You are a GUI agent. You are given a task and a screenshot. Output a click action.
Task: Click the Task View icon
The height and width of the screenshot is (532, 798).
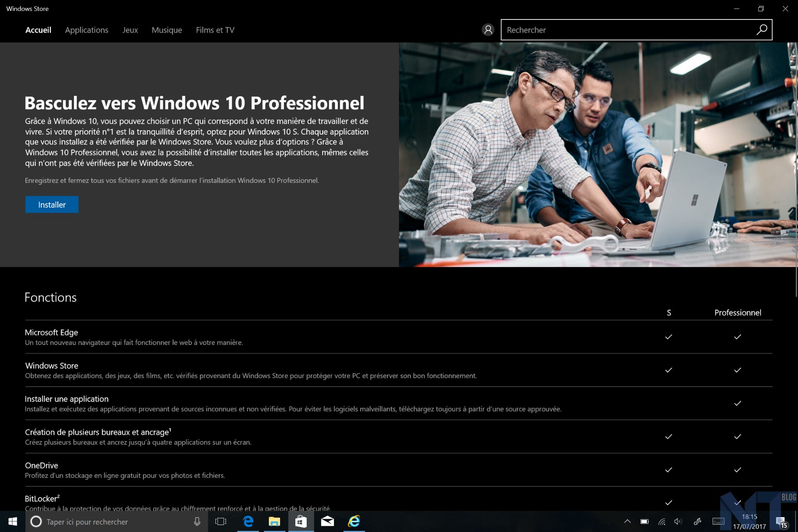(221, 521)
